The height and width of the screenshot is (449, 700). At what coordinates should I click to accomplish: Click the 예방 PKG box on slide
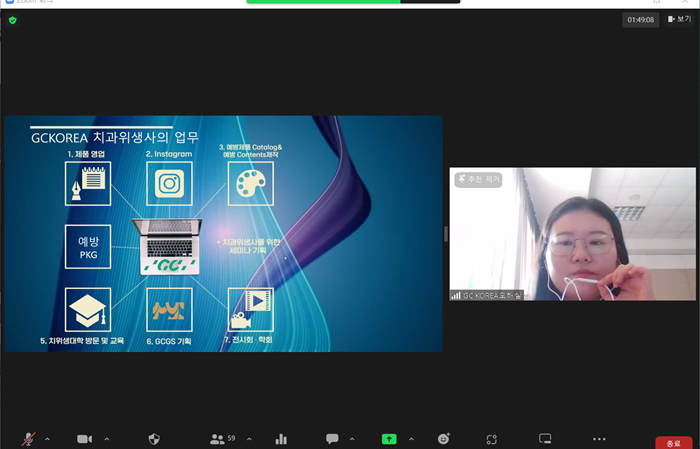tap(88, 247)
